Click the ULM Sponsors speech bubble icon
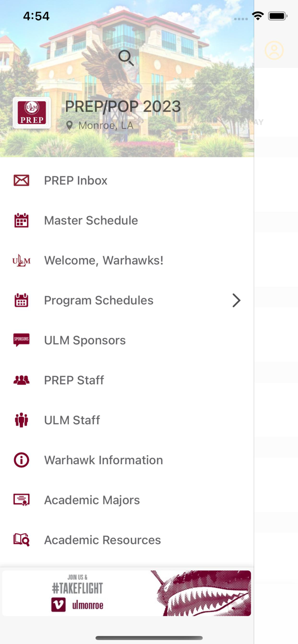The height and width of the screenshot is (644, 298). pyautogui.click(x=21, y=340)
